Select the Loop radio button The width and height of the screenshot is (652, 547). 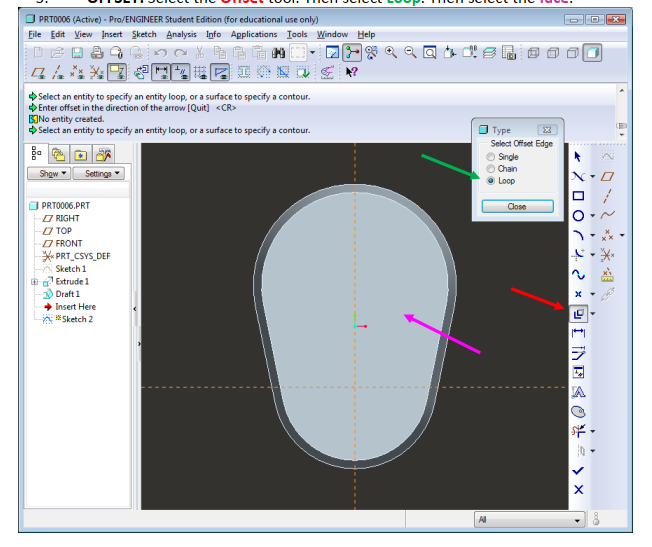coord(490,181)
